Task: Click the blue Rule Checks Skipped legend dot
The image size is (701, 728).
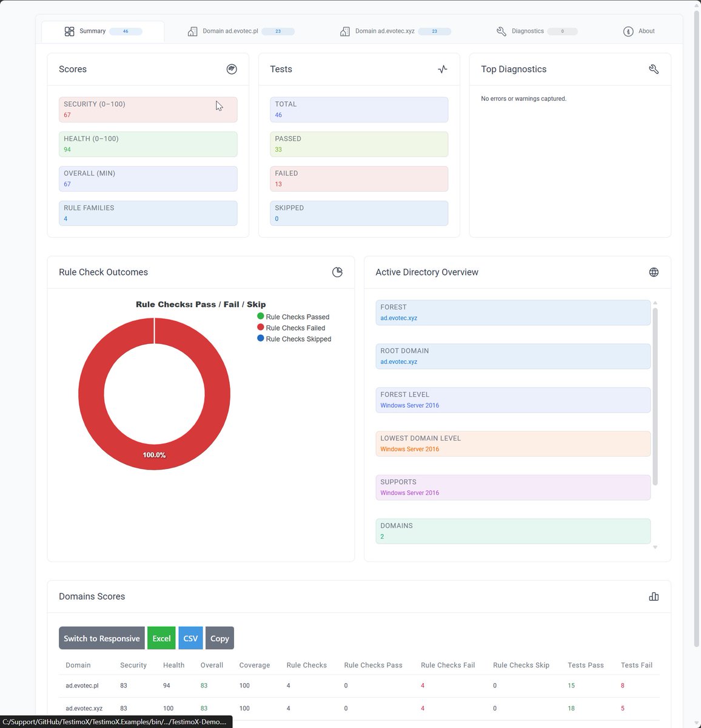Action: click(261, 338)
